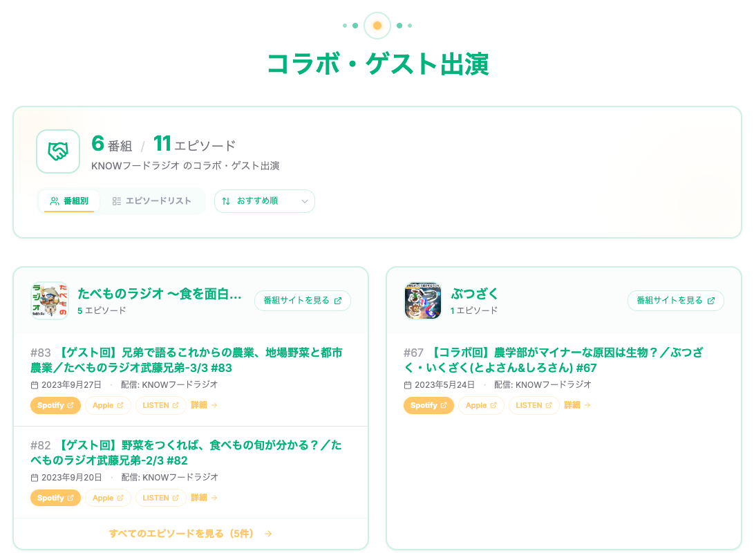Click the handshake collaboration icon
Viewport: 754px width, 560px height.
pos(58,151)
